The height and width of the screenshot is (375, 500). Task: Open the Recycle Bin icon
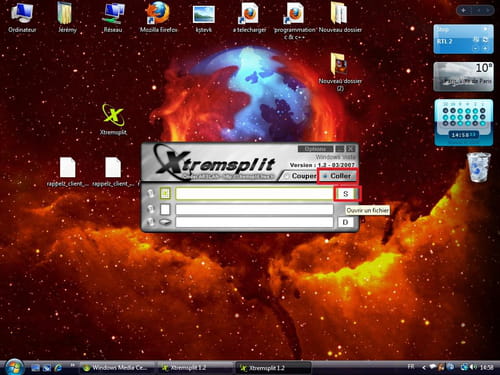[479, 167]
